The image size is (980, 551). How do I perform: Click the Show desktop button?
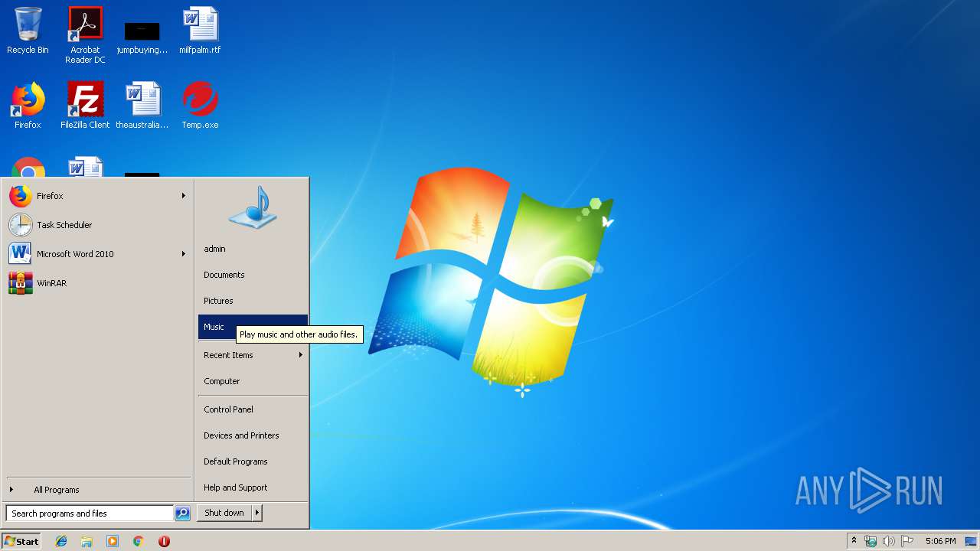pyautogui.click(x=972, y=541)
